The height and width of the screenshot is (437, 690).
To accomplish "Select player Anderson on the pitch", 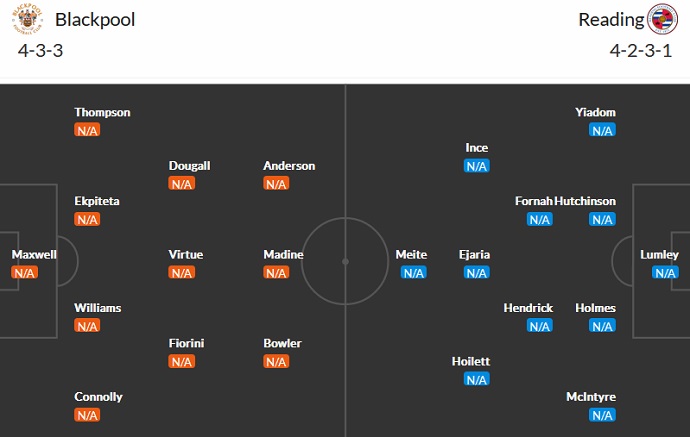I will (289, 166).
